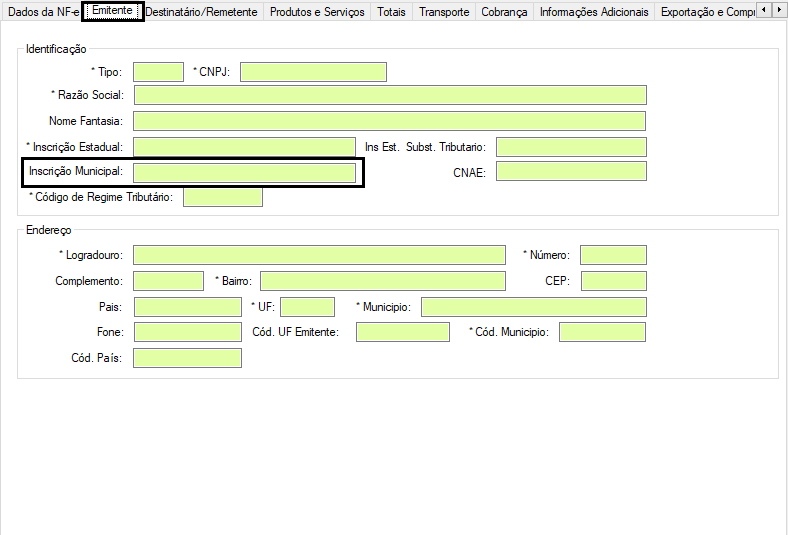Focus the Cód. País field
The image size is (788, 535).
click(x=188, y=358)
